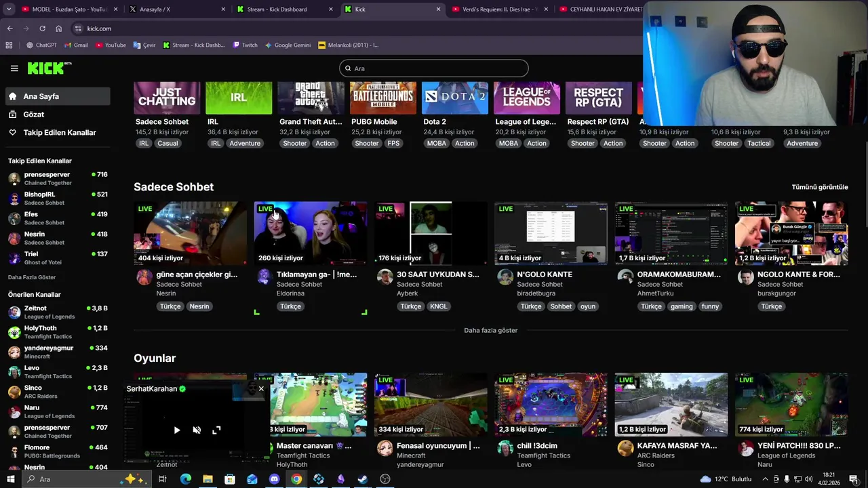Click AhmetTurku's avatar icon
Viewport: 868px width, 488px height.
point(625,277)
